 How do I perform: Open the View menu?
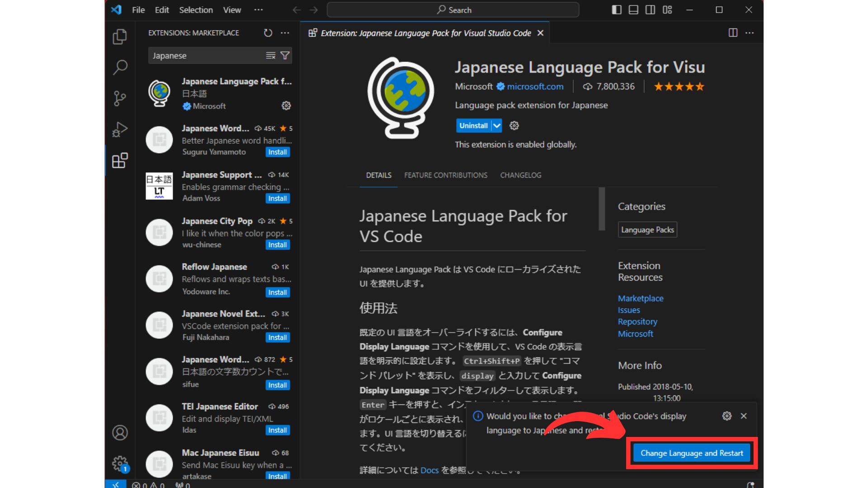click(231, 9)
